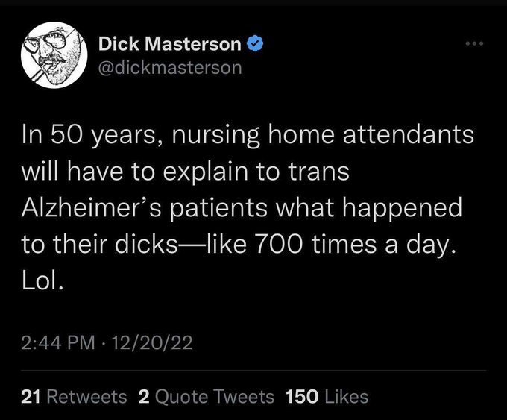507x420 pixels.
Task: Click the 2:44 PM timestamp
Action: point(58,343)
